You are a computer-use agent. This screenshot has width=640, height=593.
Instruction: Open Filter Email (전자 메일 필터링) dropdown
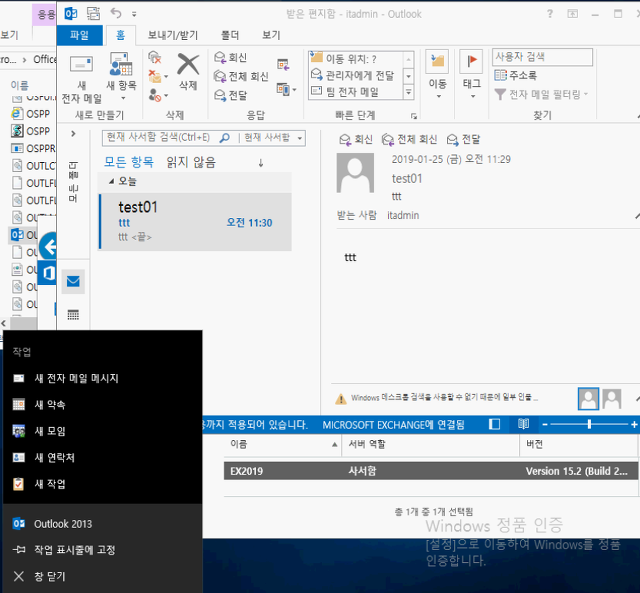click(x=541, y=95)
